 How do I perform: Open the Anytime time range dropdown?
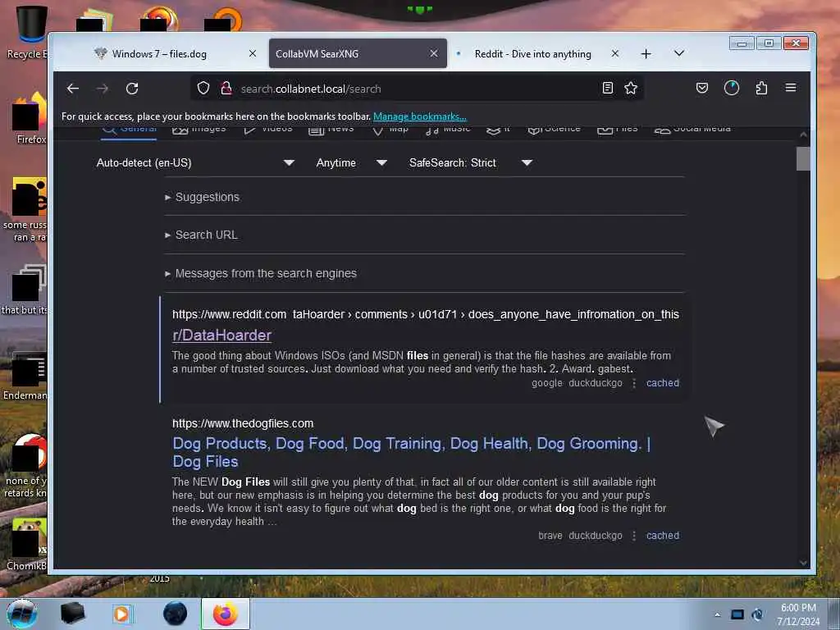coord(351,163)
